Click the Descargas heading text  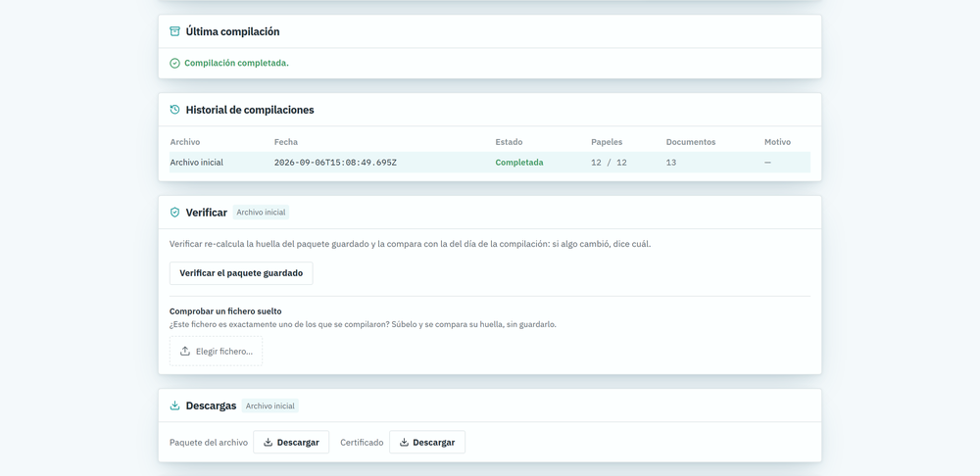[211, 406]
